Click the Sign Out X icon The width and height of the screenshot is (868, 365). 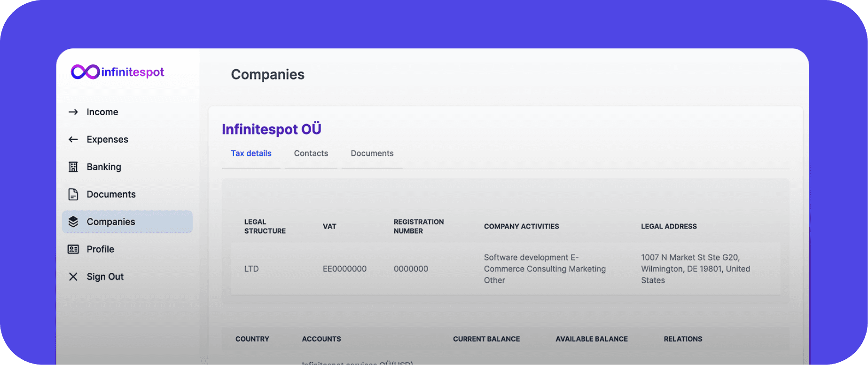click(x=73, y=277)
